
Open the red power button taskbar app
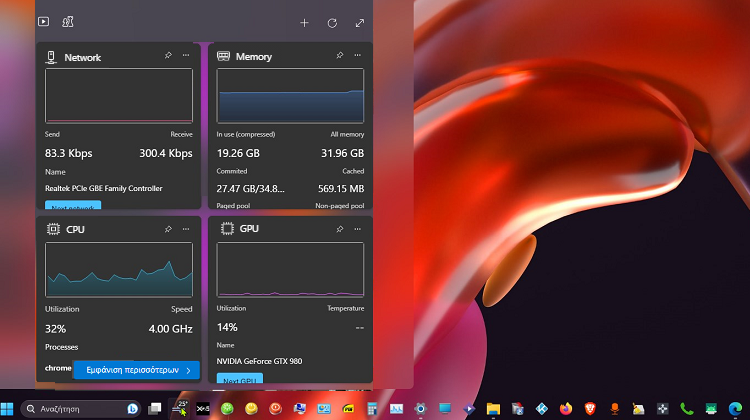click(x=276, y=409)
